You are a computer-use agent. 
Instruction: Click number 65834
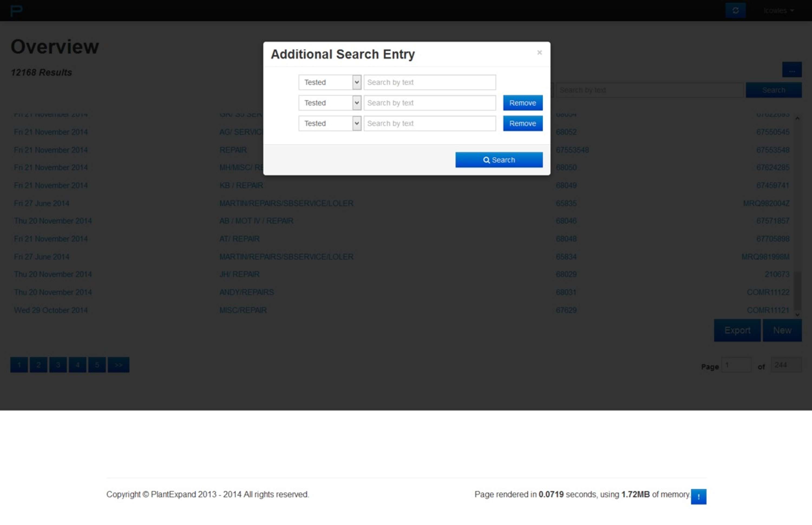pos(566,256)
